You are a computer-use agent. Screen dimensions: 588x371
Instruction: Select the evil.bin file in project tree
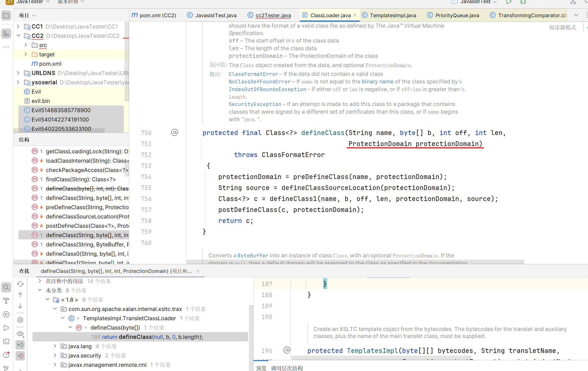point(41,101)
